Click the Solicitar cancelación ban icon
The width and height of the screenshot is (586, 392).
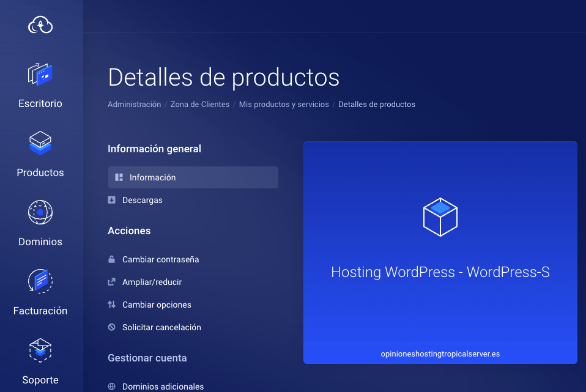111,327
